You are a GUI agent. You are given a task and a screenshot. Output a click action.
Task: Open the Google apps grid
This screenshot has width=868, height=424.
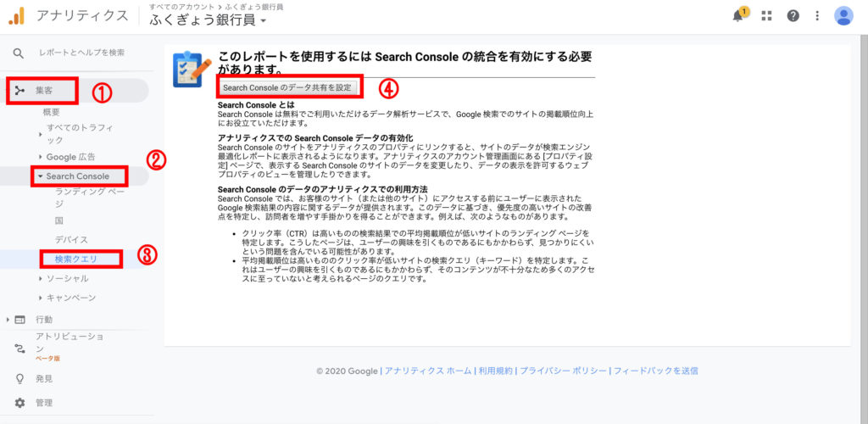766,15
